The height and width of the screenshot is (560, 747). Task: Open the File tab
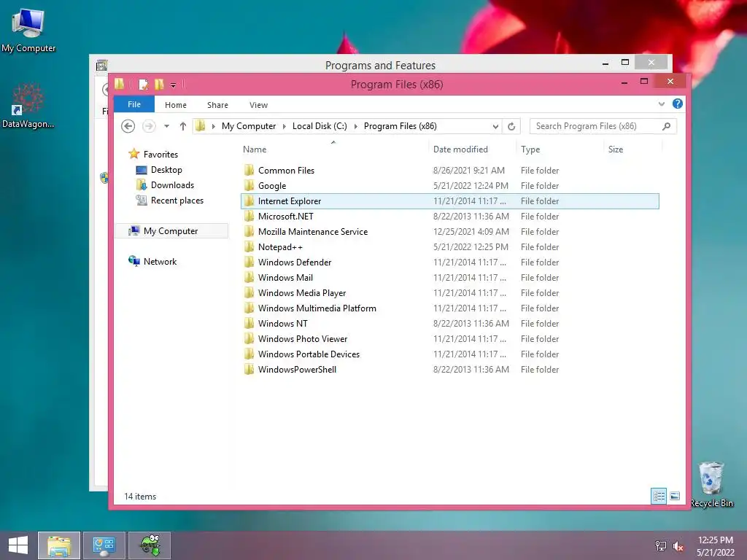pyautogui.click(x=134, y=104)
